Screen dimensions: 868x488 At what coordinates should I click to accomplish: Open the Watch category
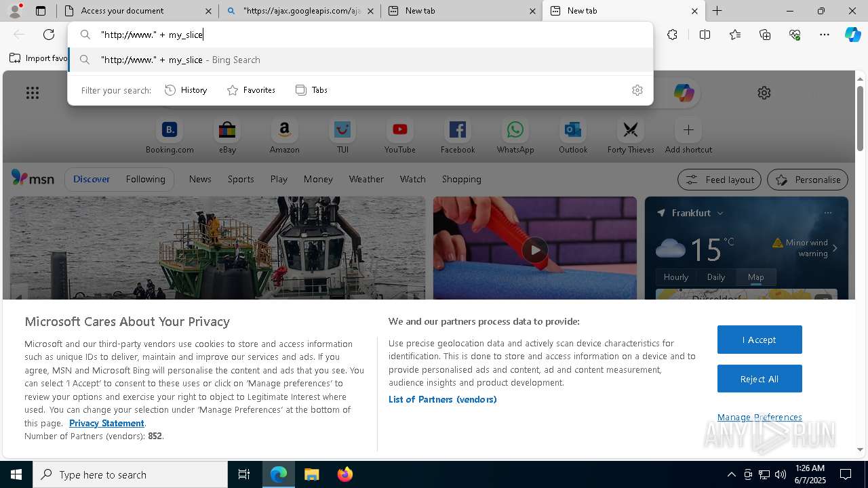click(412, 179)
